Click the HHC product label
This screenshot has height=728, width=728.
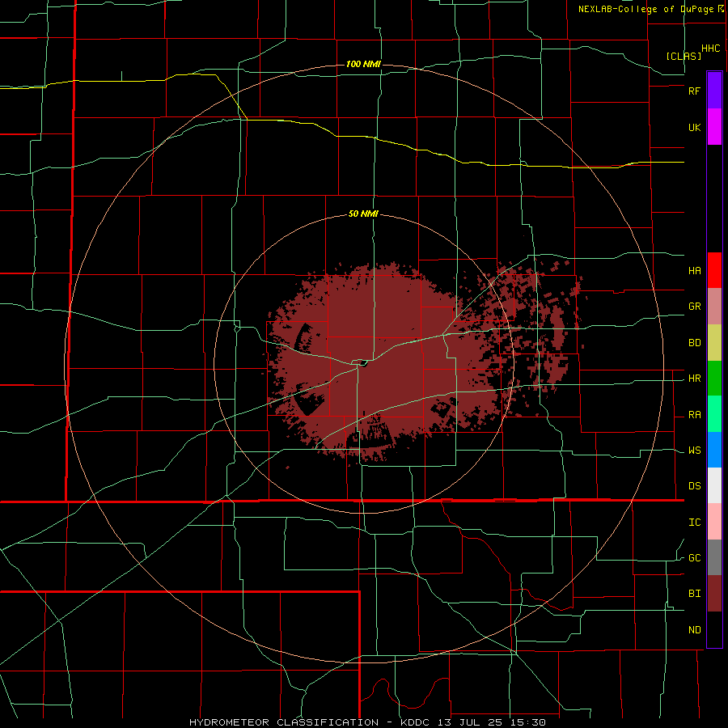[711, 49]
